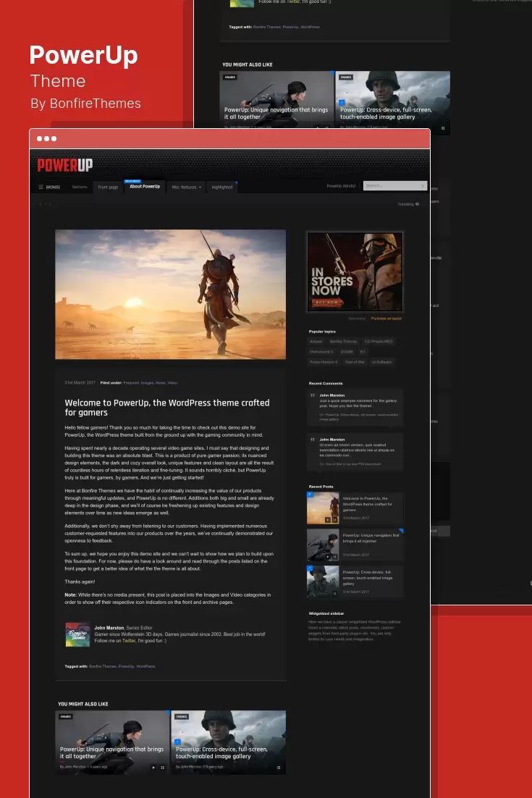The image size is (532, 798).
Task: Click the God of War topic tag
Action: (355, 362)
